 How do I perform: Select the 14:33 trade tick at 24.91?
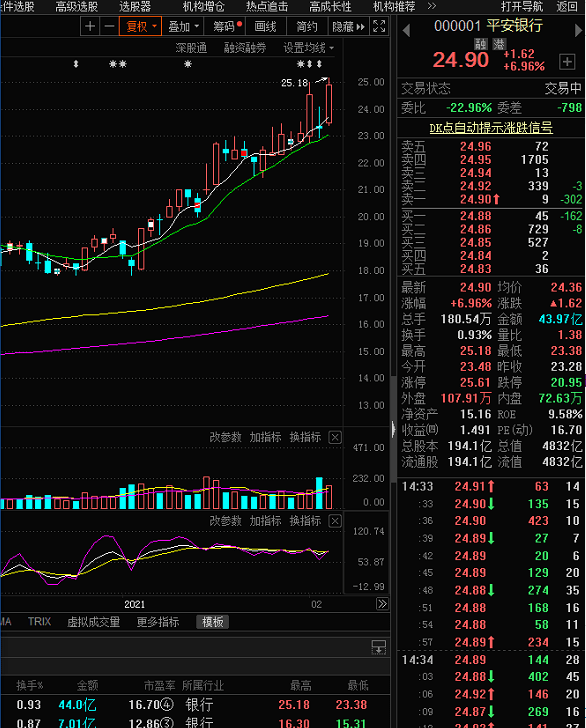coord(491,487)
